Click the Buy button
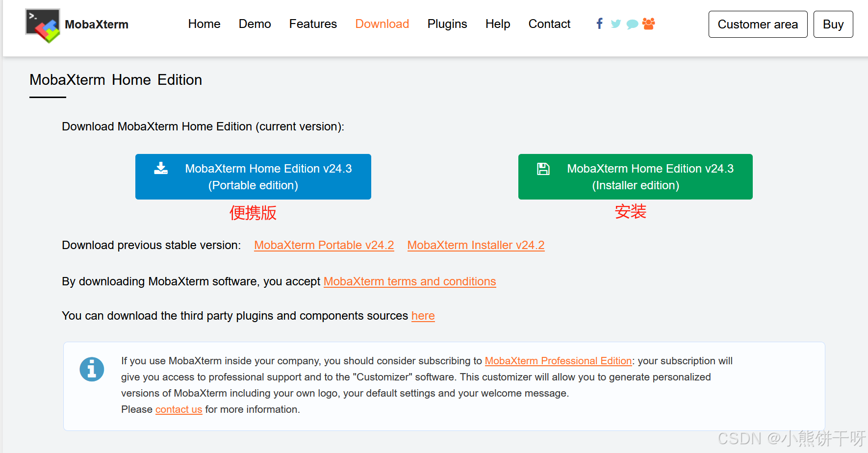This screenshot has height=453, width=868. (833, 24)
